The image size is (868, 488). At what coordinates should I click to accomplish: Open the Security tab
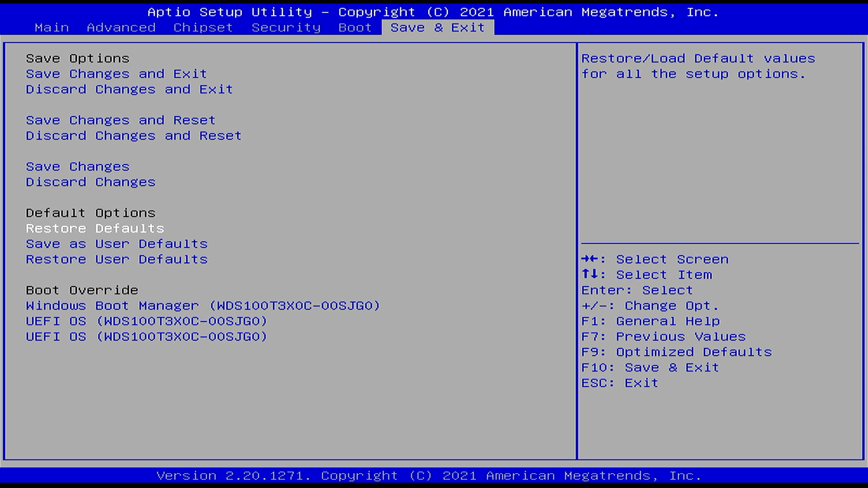pyautogui.click(x=286, y=28)
